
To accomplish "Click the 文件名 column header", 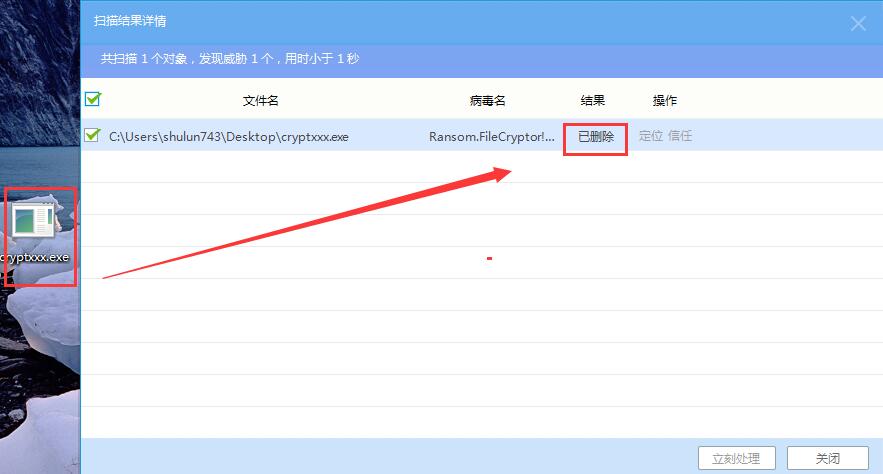I will click(x=261, y=101).
